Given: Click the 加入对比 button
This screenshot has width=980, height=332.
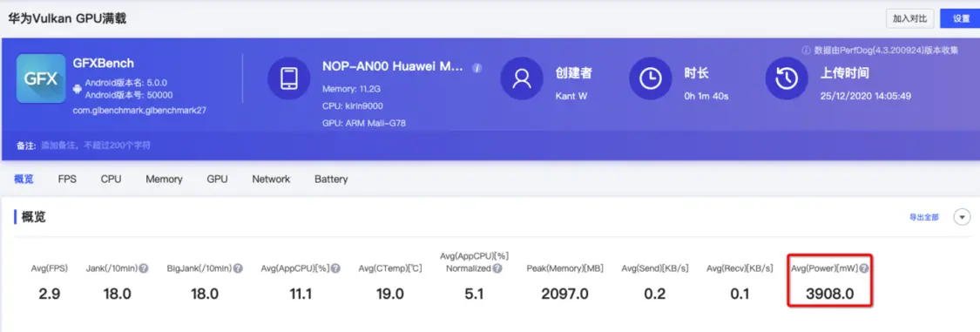Looking at the screenshot, I should 910,19.
